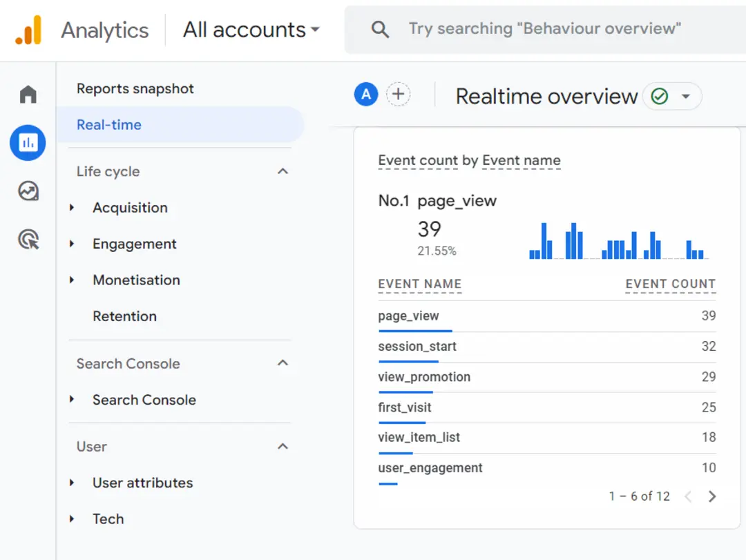The height and width of the screenshot is (560, 746).
Task: Open the All accounts selector
Action: (251, 30)
